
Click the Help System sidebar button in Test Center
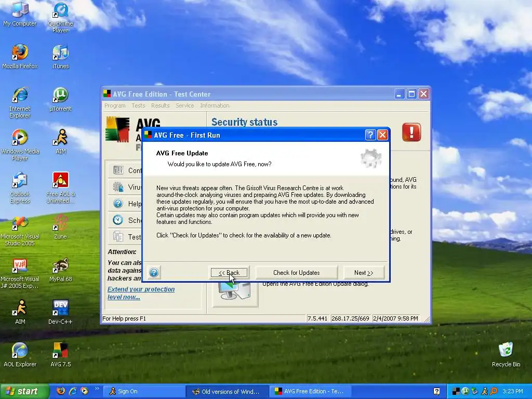[125, 204]
